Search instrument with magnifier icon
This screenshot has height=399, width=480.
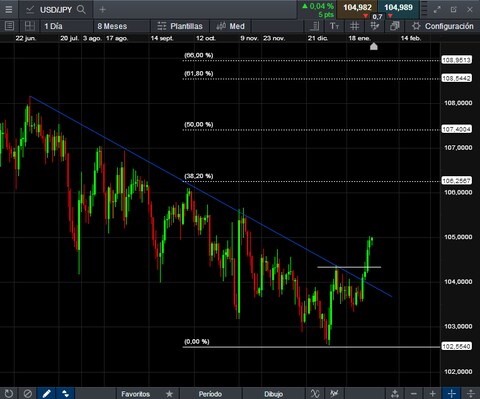[x=81, y=9]
